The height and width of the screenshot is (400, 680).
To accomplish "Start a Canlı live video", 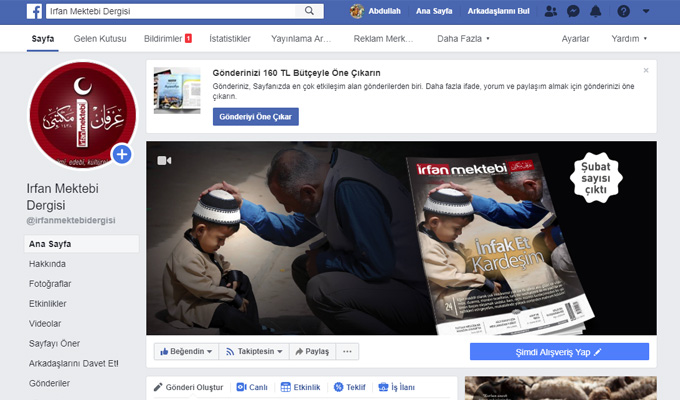I will pos(252,387).
